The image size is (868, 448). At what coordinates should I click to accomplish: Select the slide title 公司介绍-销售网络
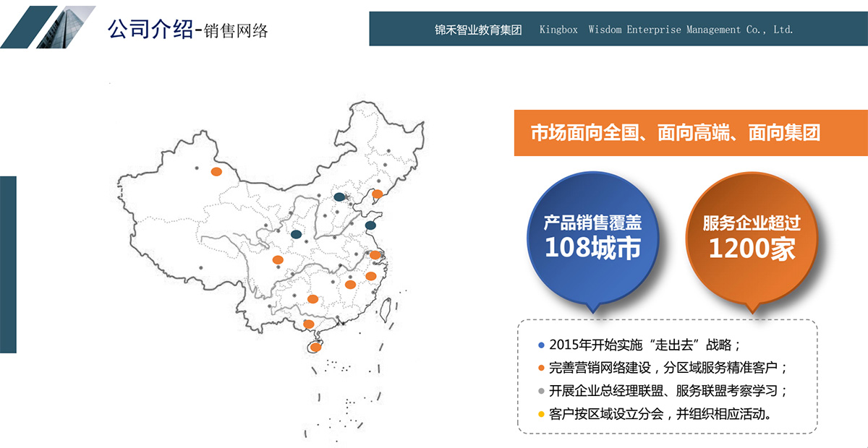[188, 30]
